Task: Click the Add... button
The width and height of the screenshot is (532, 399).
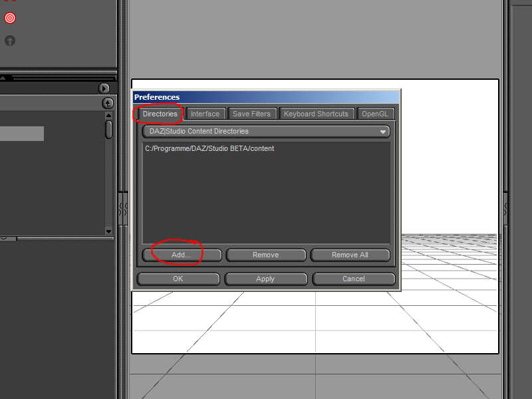Action: coord(182,255)
